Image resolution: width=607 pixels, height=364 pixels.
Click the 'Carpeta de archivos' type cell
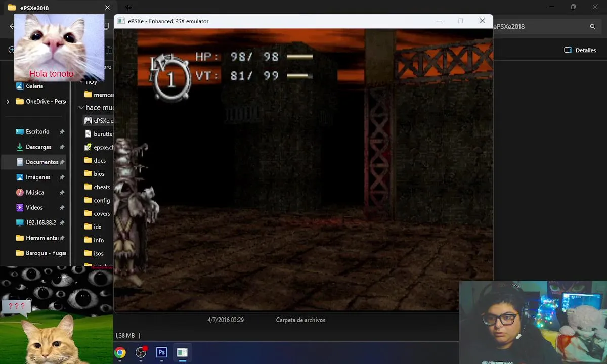click(300, 320)
